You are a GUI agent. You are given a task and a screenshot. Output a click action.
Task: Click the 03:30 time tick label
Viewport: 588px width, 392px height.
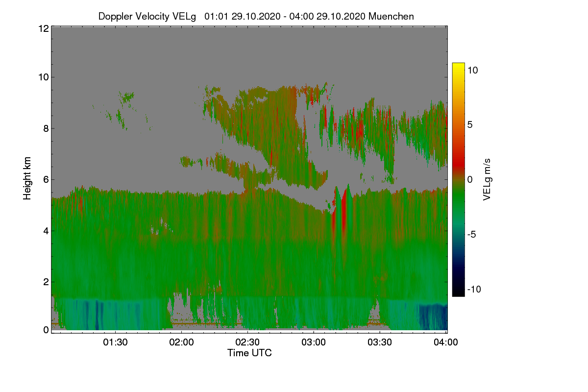click(380, 343)
